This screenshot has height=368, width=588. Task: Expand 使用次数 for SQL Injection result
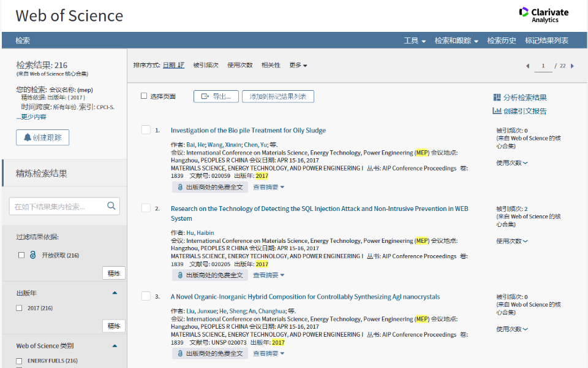point(512,241)
